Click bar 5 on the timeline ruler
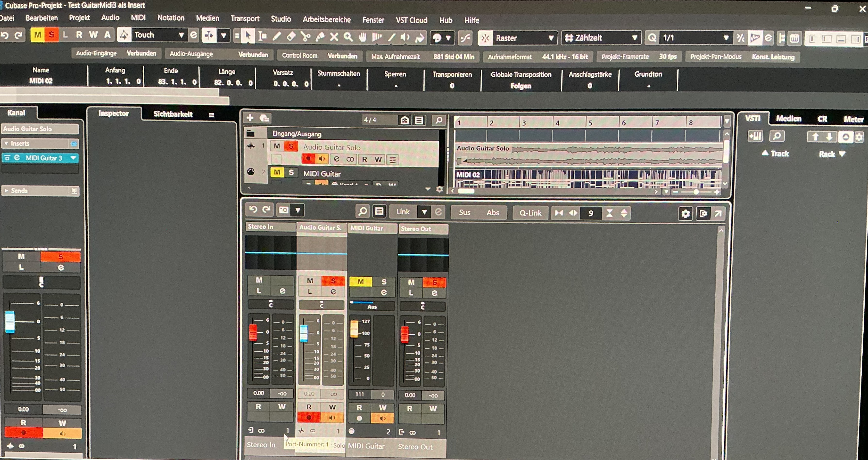This screenshot has height=460, width=868. pos(590,122)
